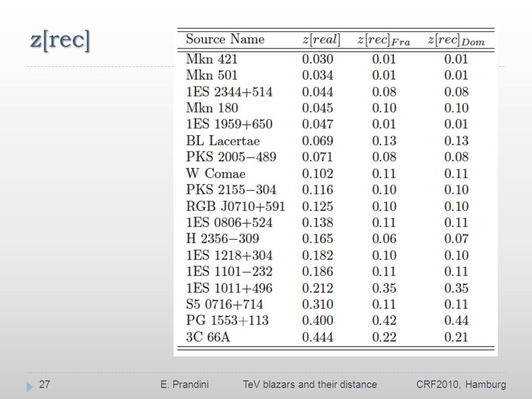
Task: Select the PKS 2005−489 row label
Action: (231, 157)
